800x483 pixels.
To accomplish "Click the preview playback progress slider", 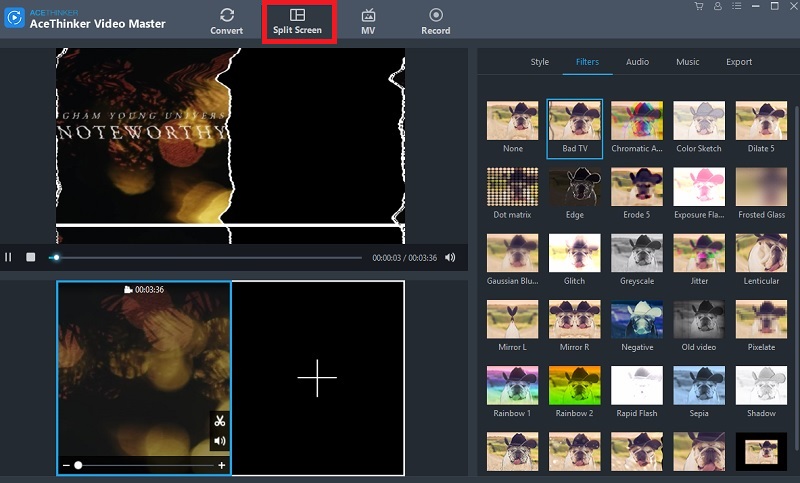I will click(205, 258).
